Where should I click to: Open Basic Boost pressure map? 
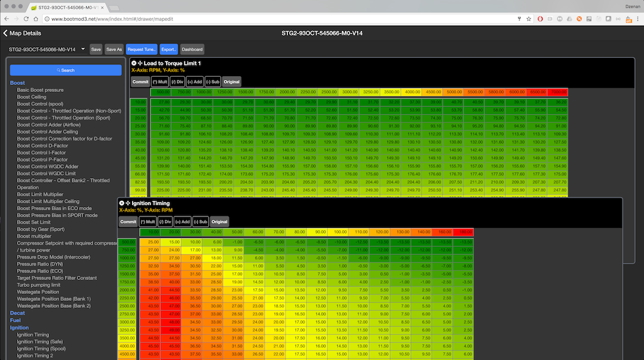pos(40,90)
